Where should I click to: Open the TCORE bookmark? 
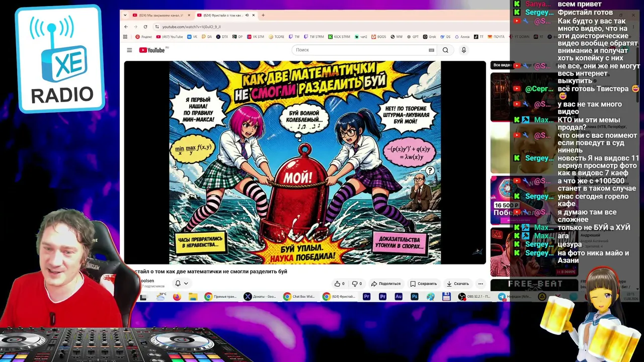tap(276, 37)
